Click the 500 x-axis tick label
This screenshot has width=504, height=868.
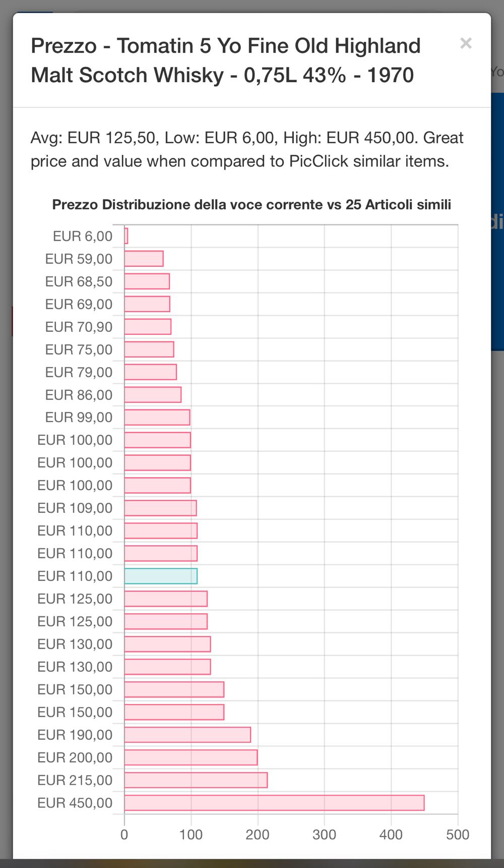(x=457, y=835)
